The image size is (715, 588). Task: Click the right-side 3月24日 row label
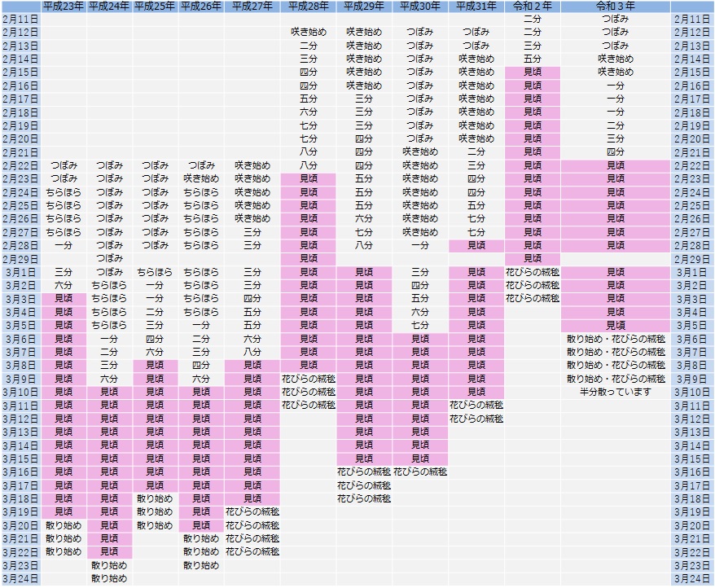[x=693, y=579]
